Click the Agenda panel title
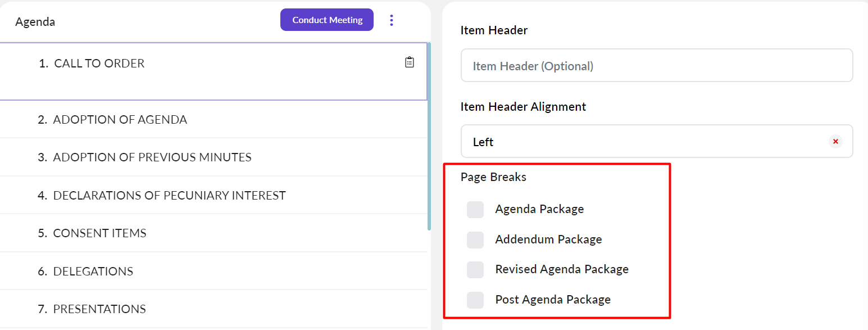The image size is (868, 330). (35, 22)
